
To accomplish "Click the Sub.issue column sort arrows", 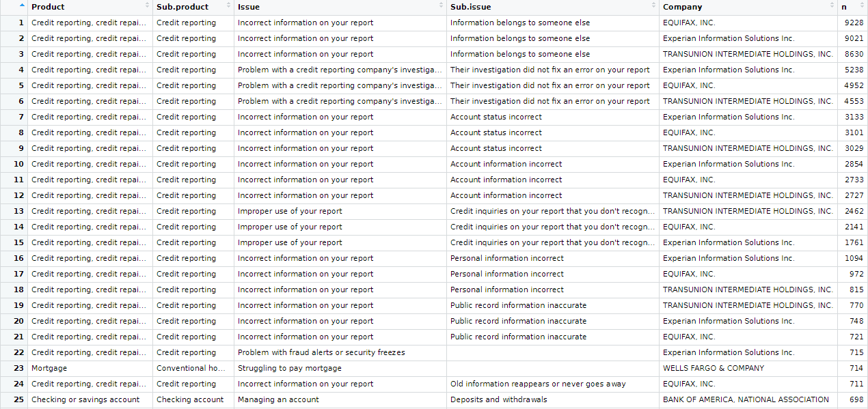I will click(x=653, y=6).
